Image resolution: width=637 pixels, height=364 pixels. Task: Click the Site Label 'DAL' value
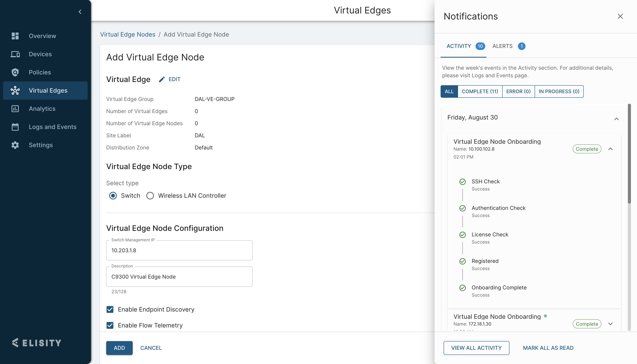(x=200, y=135)
